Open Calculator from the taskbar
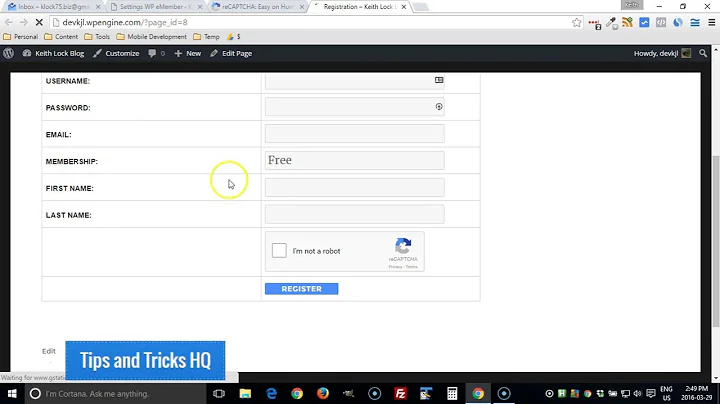 point(452,393)
